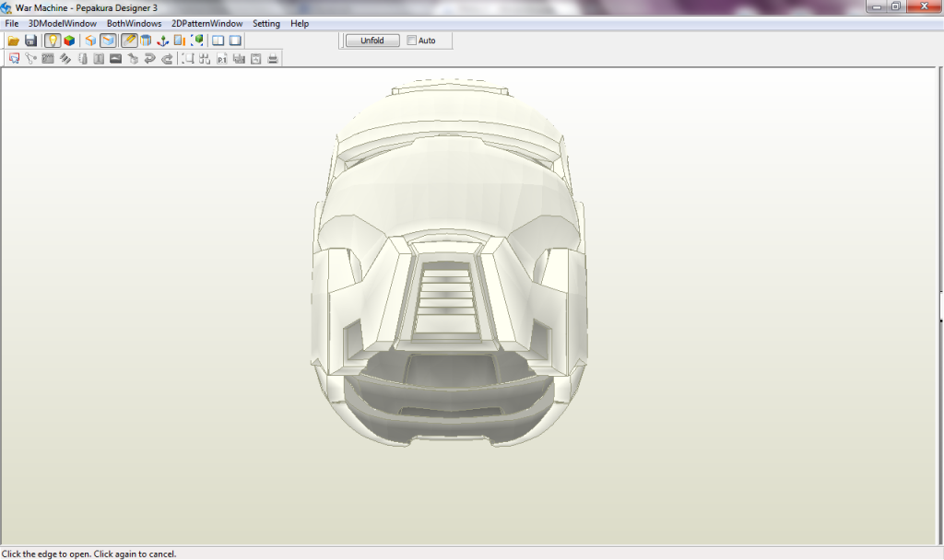944x560 pixels.
Task: Click the 3D axis arrows icon
Action: click(162, 41)
